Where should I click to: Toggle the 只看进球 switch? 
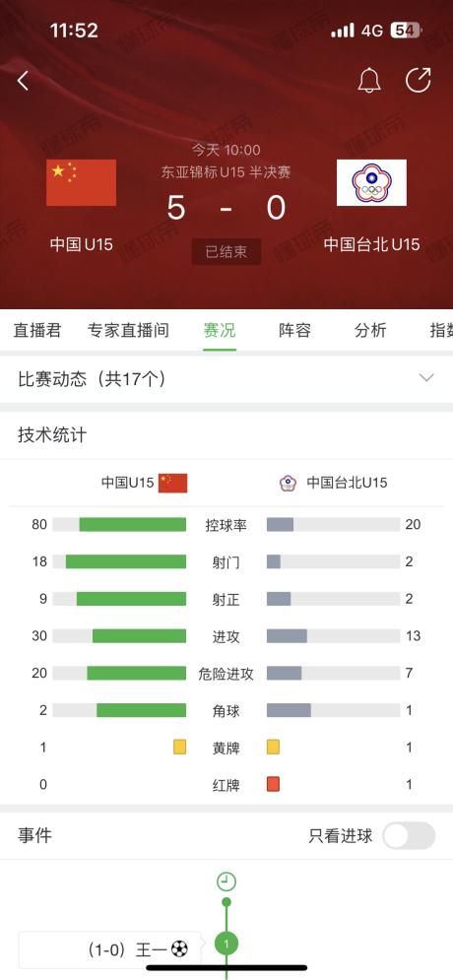[x=409, y=835]
